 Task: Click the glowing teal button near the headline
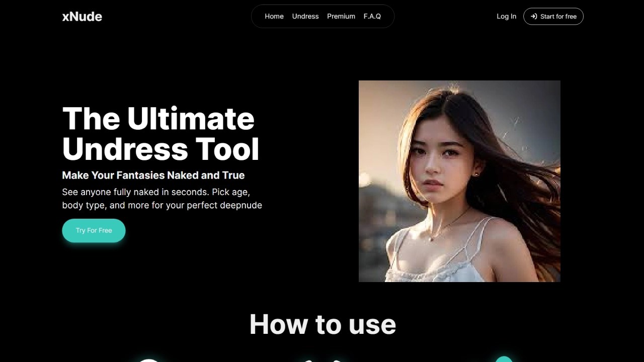click(94, 230)
